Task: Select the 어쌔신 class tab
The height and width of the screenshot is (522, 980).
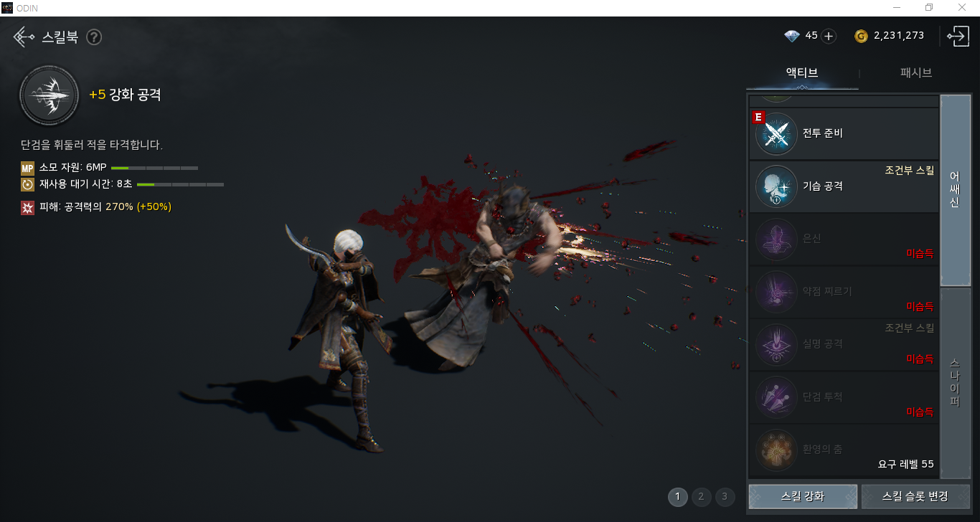Action: click(955, 190)
